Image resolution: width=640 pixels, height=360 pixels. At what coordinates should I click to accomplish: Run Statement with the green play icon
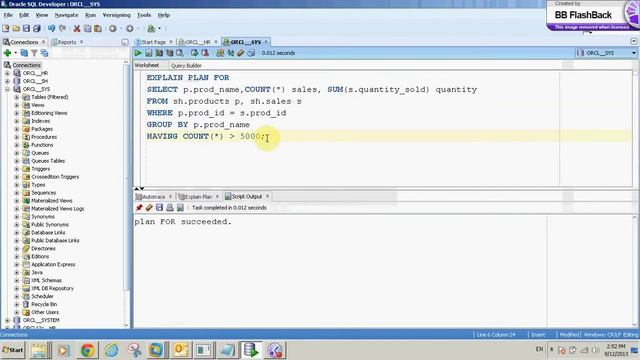[138, 53]
